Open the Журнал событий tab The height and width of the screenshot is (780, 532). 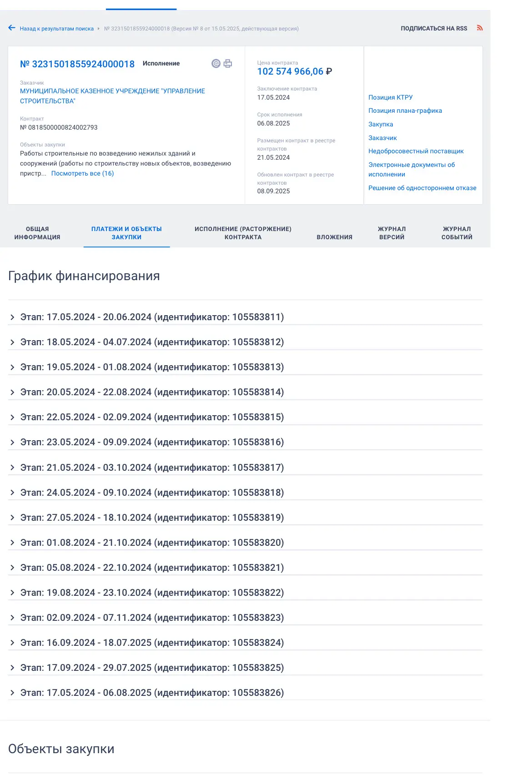point(457,233)
